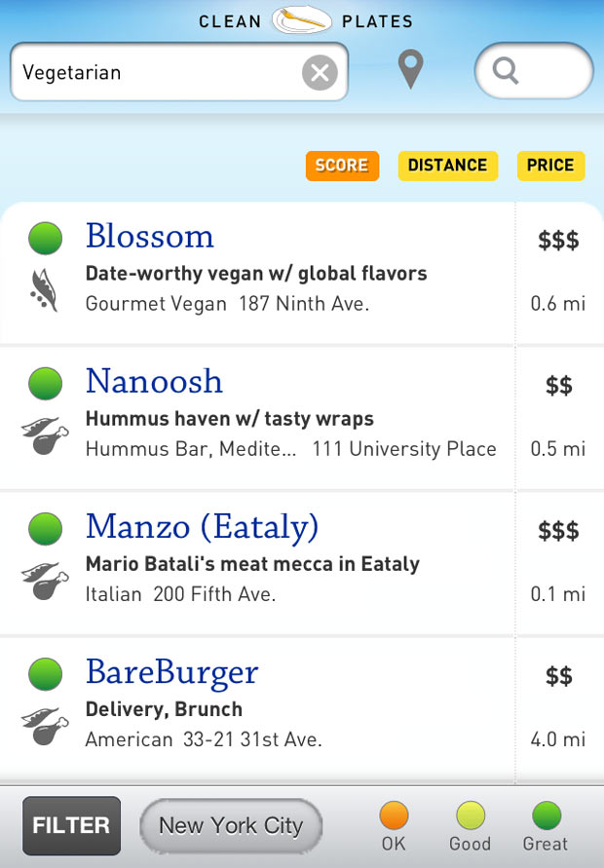
Task: Open the New York City location selector
Action: coord(230,826)
